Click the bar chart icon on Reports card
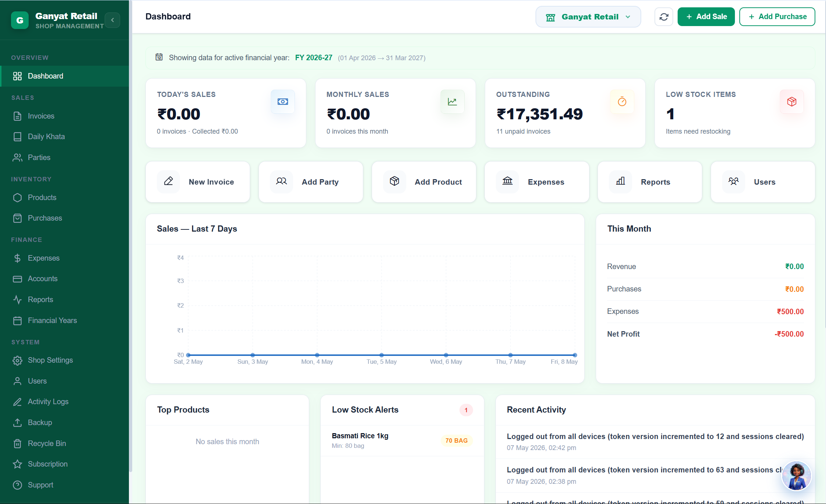 621,181
